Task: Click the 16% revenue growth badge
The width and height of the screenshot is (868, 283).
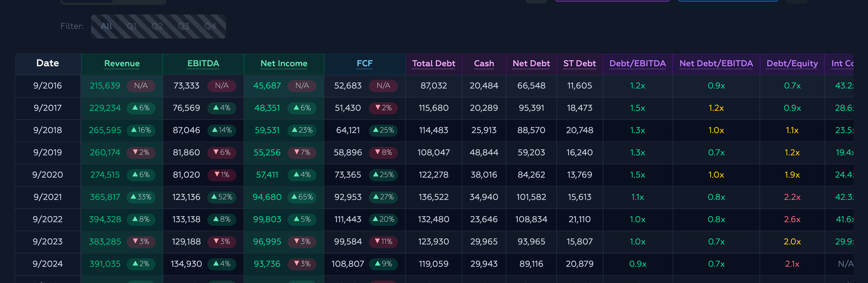Action: (x=141, y=130)
